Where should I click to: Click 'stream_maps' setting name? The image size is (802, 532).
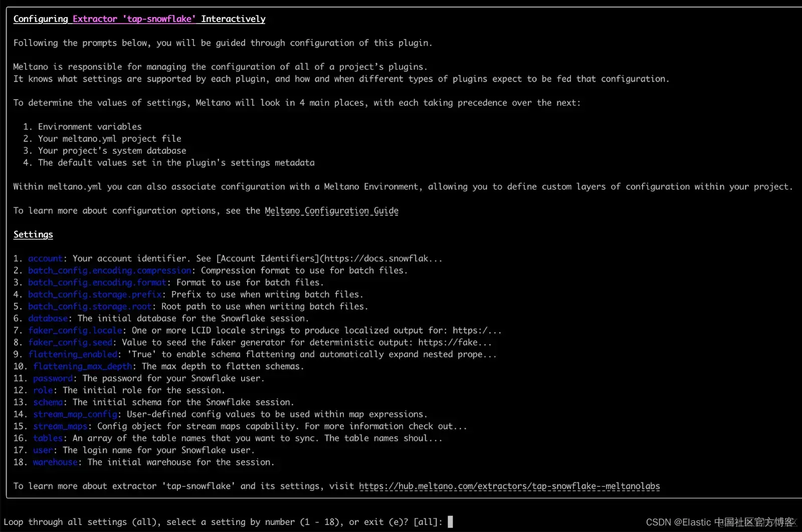click(x=60, y=426)
